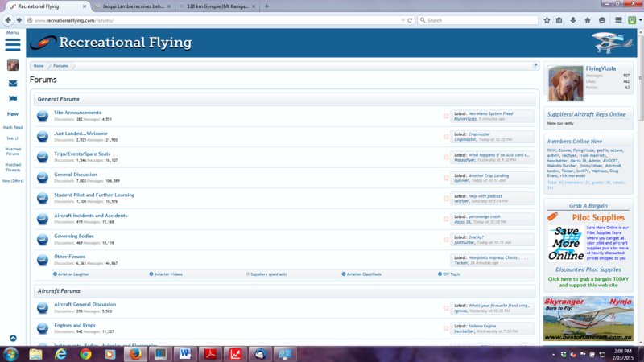Open Off Topic sub-forum
The image size is (644, 362).
tap(452, 274)
